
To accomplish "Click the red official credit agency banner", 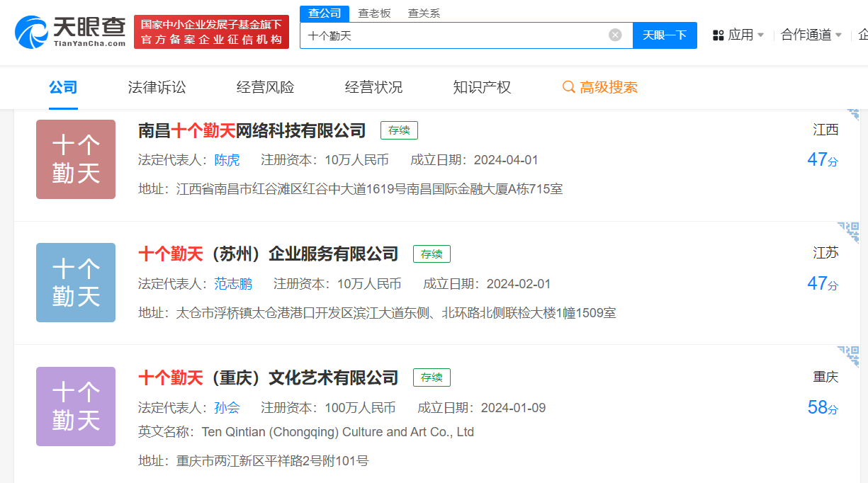I will (x=211, y=32).
